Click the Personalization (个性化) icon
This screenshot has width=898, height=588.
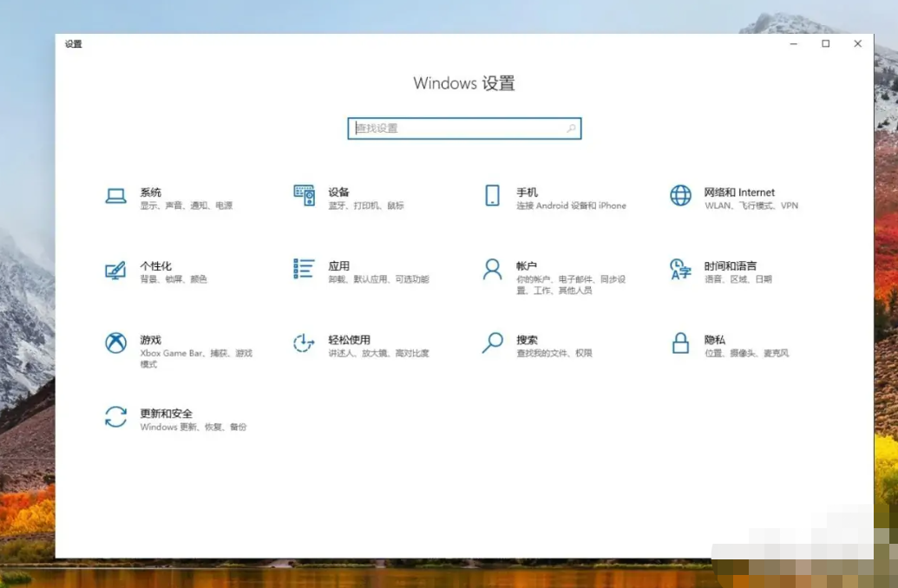pos(115,270)
